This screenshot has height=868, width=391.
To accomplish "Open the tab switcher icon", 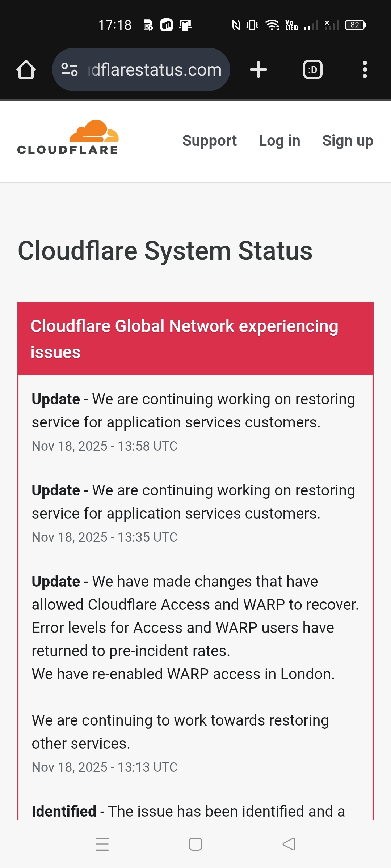I will 312,69.
